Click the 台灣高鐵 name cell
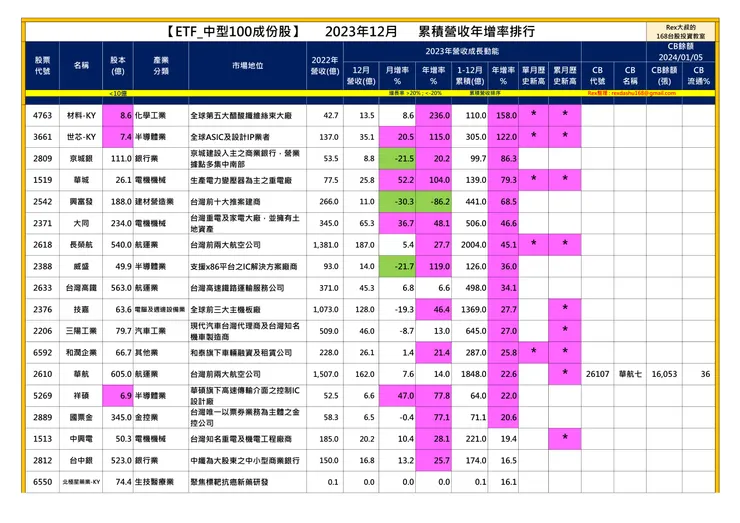 (81, 288)
